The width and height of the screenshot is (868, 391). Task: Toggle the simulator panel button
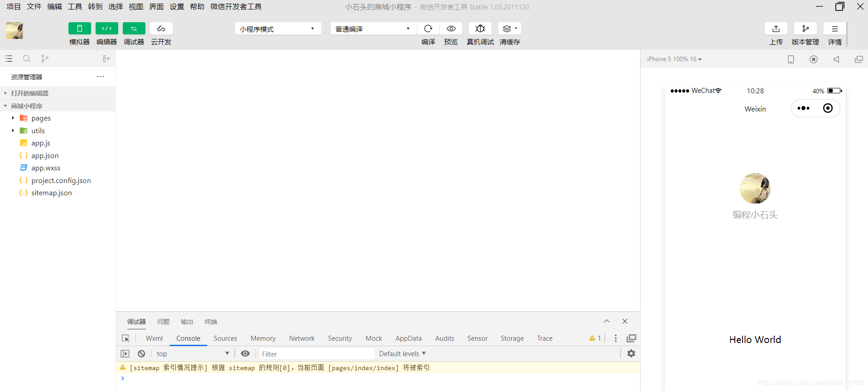point(79,29)
